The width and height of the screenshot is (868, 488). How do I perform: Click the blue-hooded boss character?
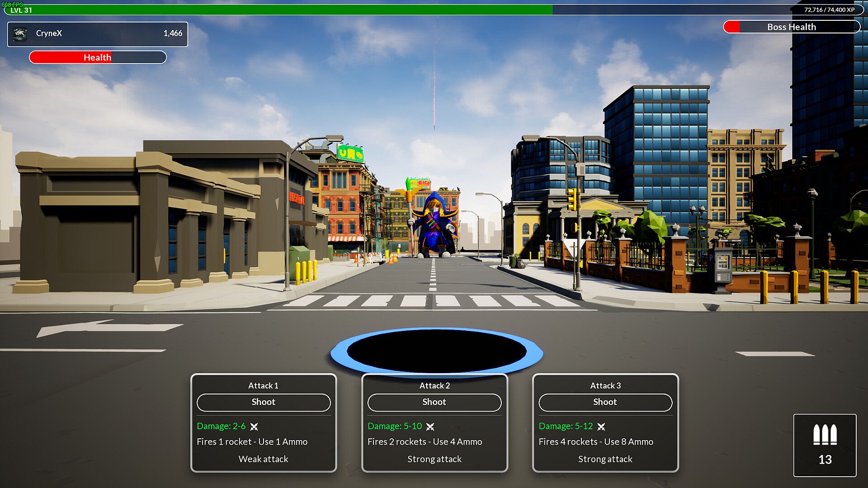pyautogui.click(x=434, y=226)
